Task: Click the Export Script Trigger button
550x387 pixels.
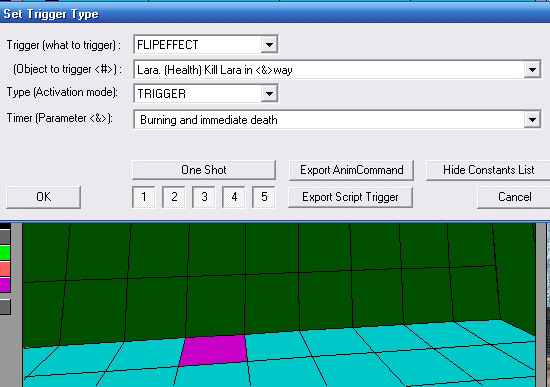Action: (x=350, y=197)
